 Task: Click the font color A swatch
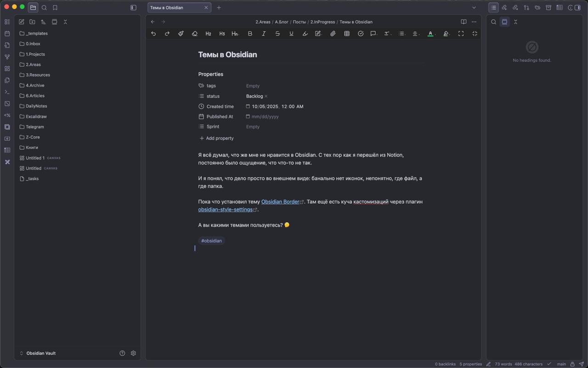(x=430, y=34)
